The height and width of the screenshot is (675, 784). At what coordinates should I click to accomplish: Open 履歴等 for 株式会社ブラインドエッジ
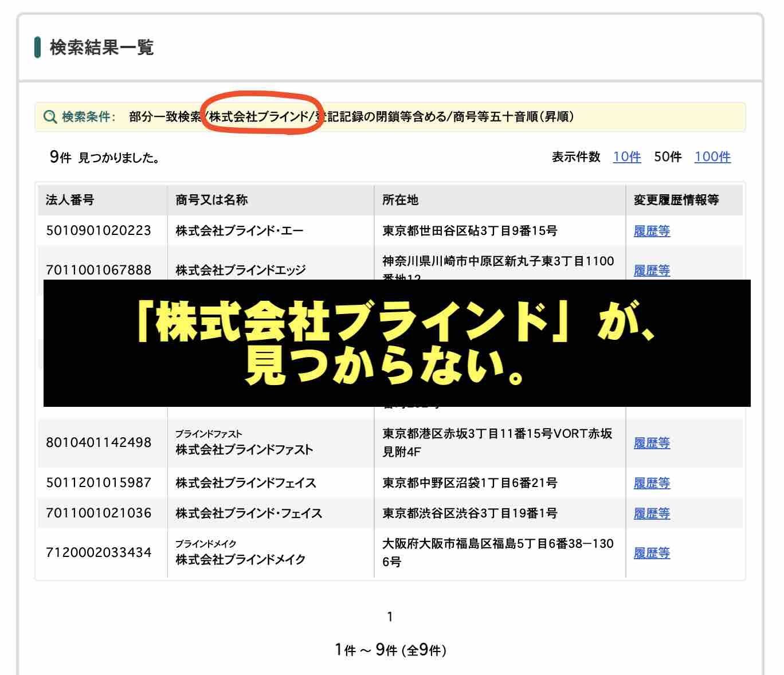[651, 271]
